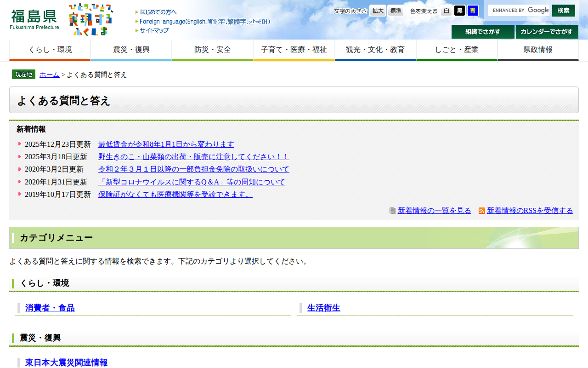588x368 pixels.
Task: Open the 生活衛生 category
Action: pos(324,308)
